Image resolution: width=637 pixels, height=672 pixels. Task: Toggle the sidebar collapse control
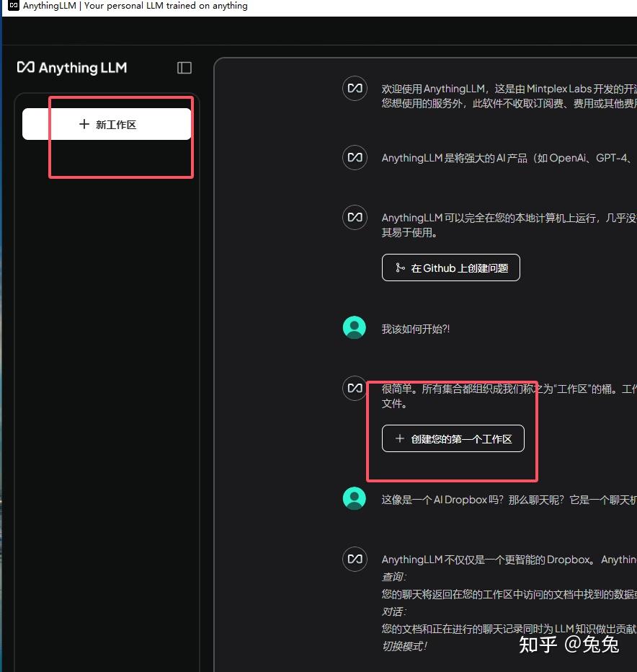(x=184, y=67)
